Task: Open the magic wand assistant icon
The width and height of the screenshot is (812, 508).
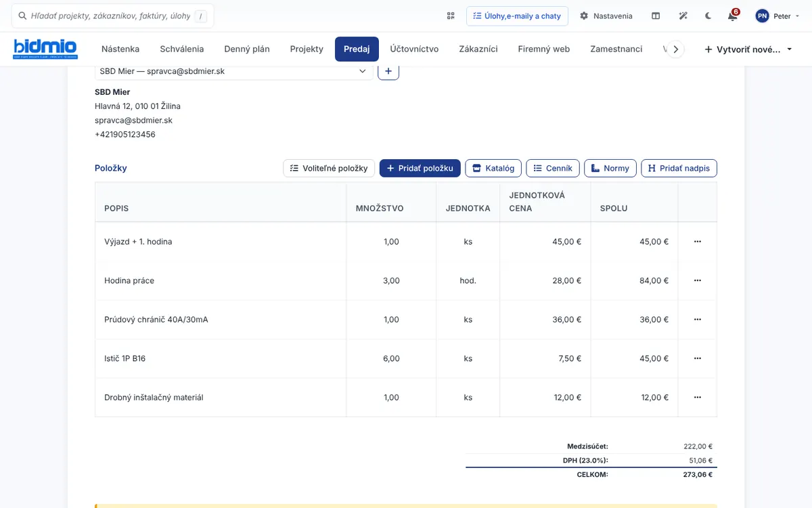Action: point(683,16)
